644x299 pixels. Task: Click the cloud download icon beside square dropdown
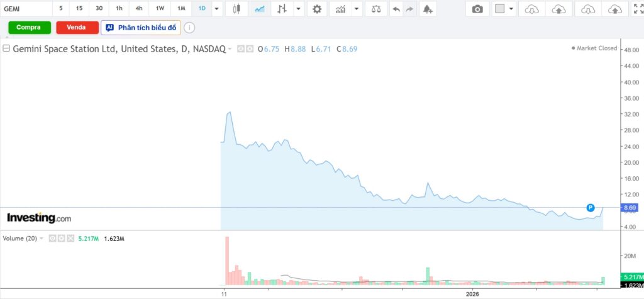pyautogui.click(x=532, y=9)
